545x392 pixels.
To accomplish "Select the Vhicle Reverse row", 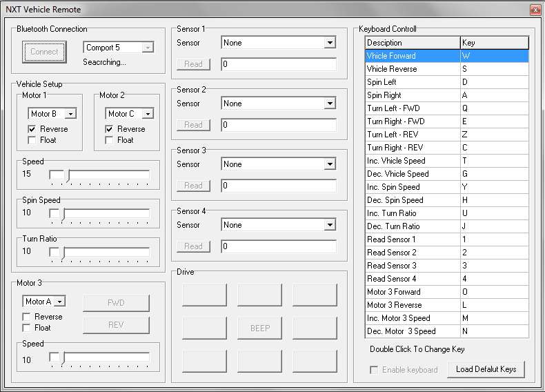I will pyautogui.click(x=447, y=69).
